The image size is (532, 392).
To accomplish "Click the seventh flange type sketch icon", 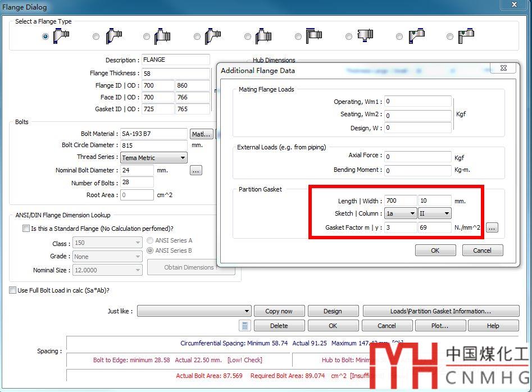I will point(365,35).
